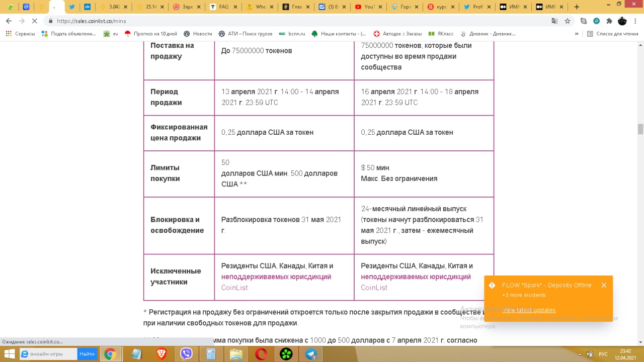
Task: Open Brave browser from the taskbar
Action: click(x=162, y=354)
